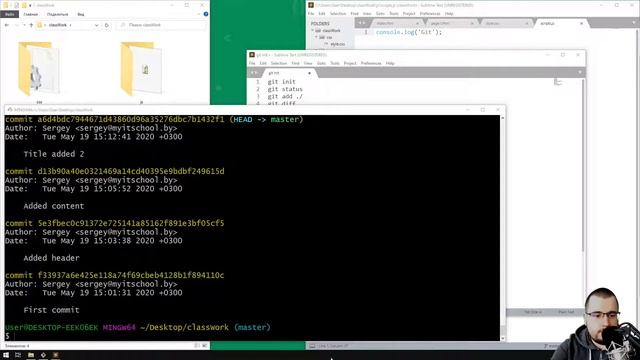Screen dimensions: 640x360
Task: Open the Главная ribbon tab
Action: pyautogui.click(x=31, y=14)
